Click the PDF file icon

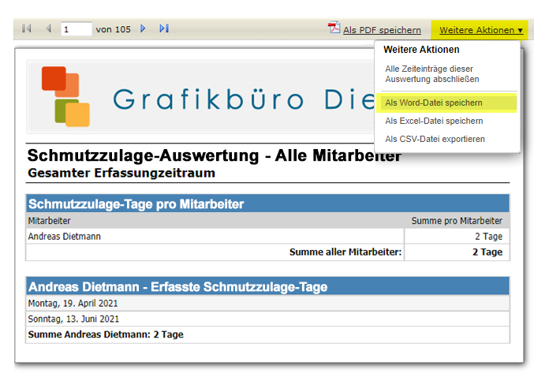point(334,28)
